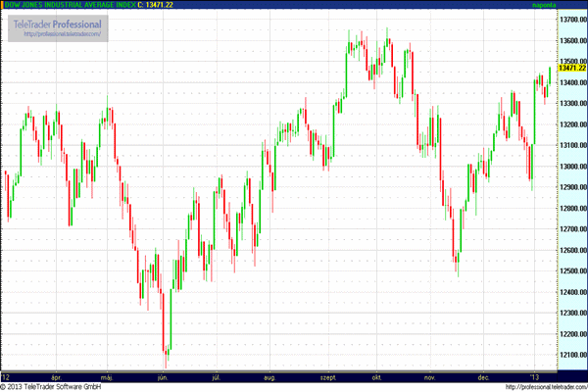
Task: Select the 'aug.' month marker on time axis
Action: (x=269, y=375)
